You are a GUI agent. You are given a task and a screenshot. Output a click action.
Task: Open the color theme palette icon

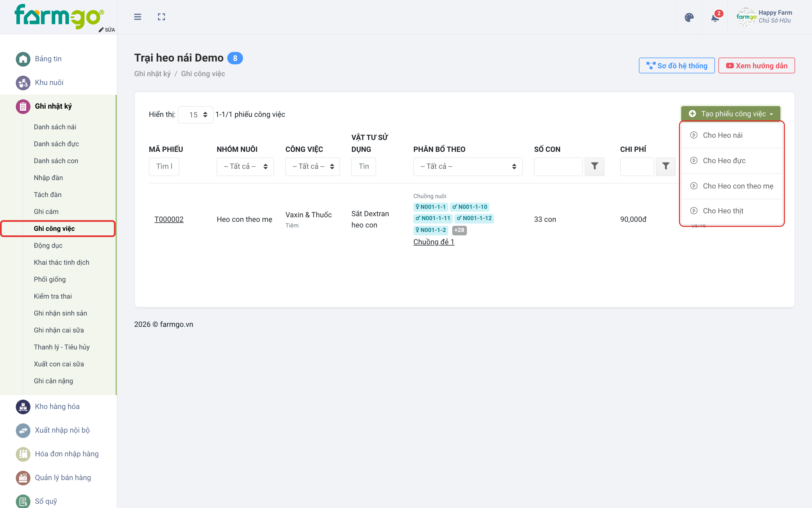point(689,17)
